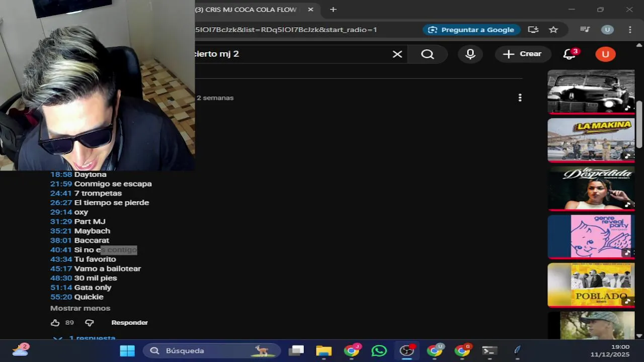Open the Poblado video thumbnail
This screenshot has width=644, height=362.
(x=591, y=285)
